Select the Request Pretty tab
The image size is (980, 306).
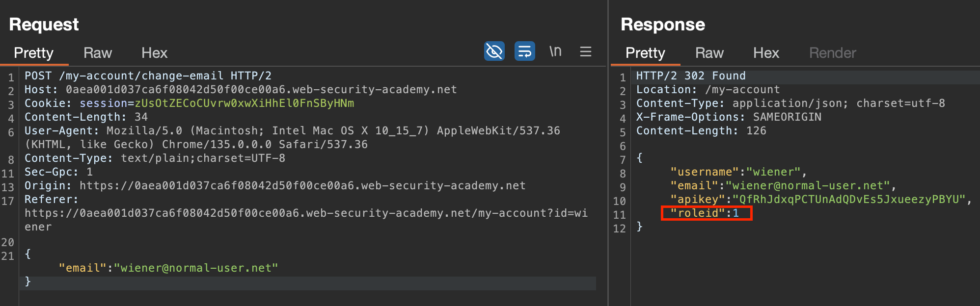click(33, 53)
